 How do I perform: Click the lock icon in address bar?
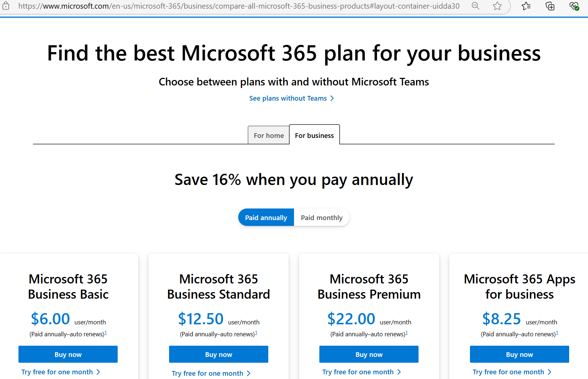6,6
